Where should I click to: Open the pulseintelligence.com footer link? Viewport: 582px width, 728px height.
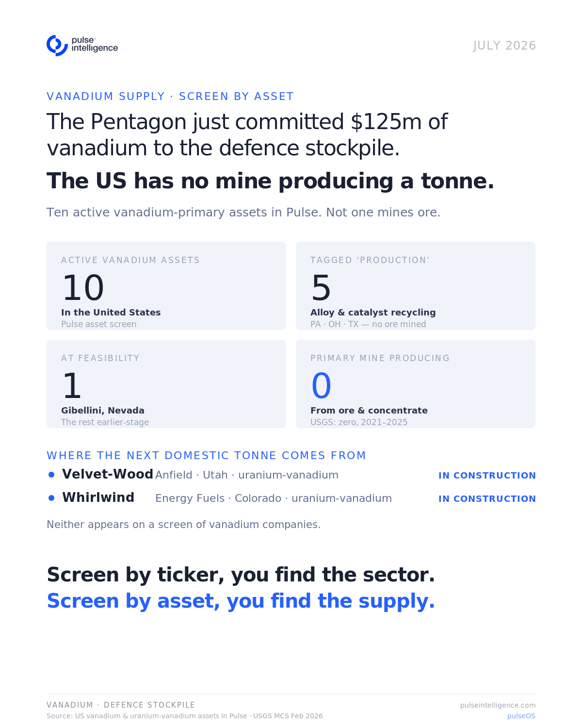(x=498, y=705)
